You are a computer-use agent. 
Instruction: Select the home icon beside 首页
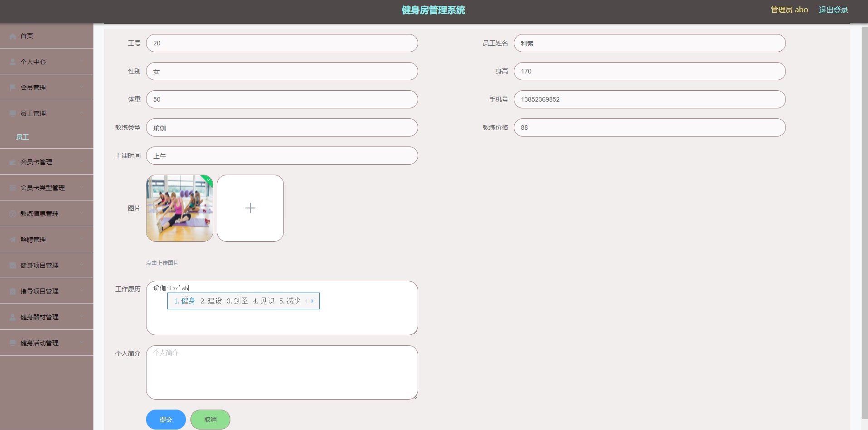12,36
